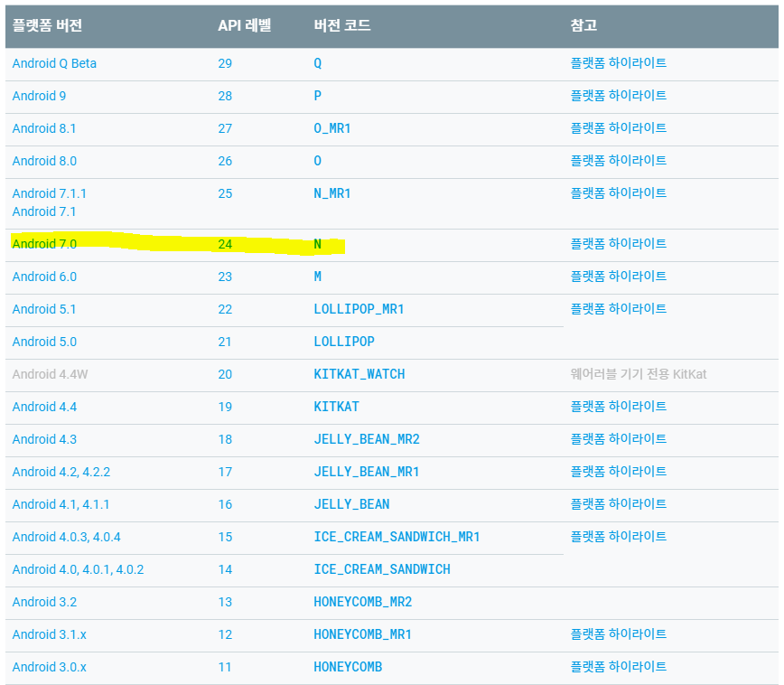Open 플랫폼 하이라이트 for Android 3.1.x
The image size is (784, 685).
[619, 634]
